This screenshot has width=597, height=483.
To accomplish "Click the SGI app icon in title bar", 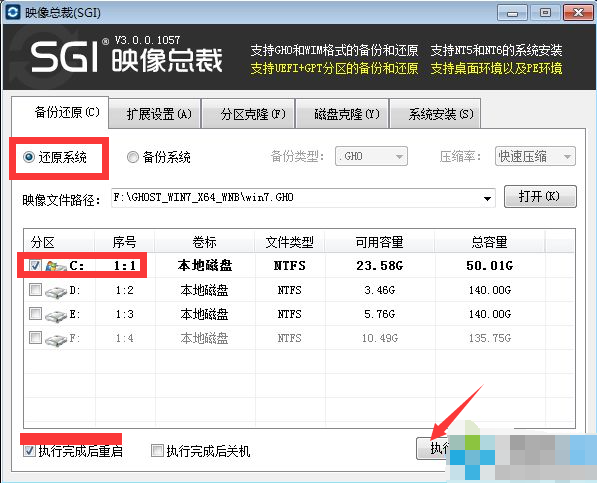I will tap(13, 13).
